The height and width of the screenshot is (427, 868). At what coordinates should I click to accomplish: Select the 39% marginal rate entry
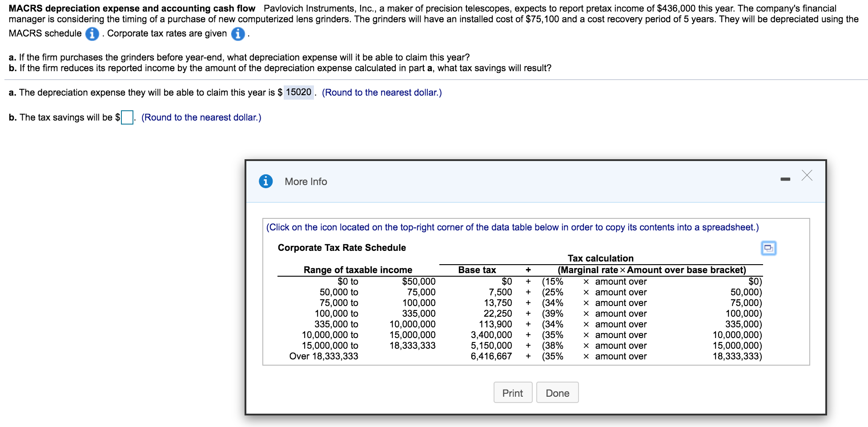[x=552, y=314]
